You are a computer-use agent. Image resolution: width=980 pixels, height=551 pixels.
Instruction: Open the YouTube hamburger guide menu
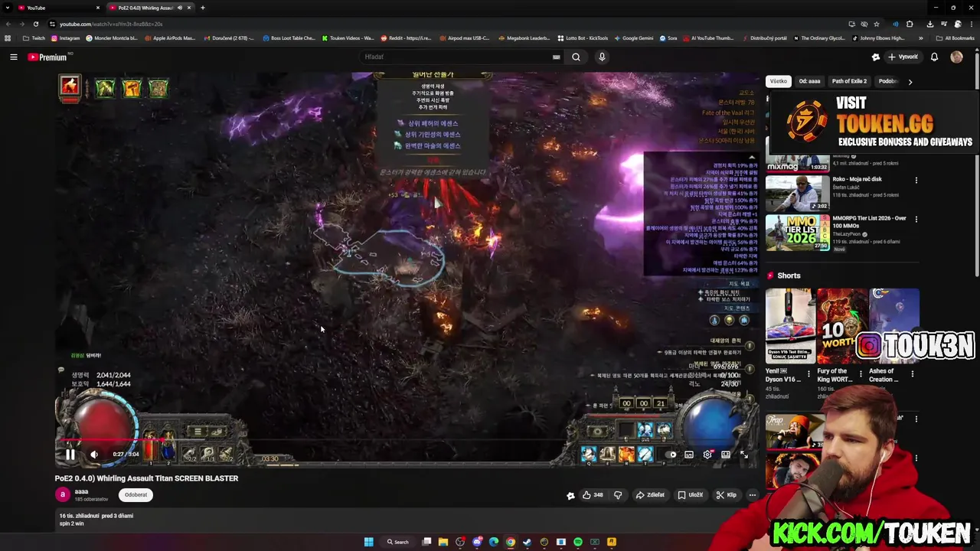[13, 57]
